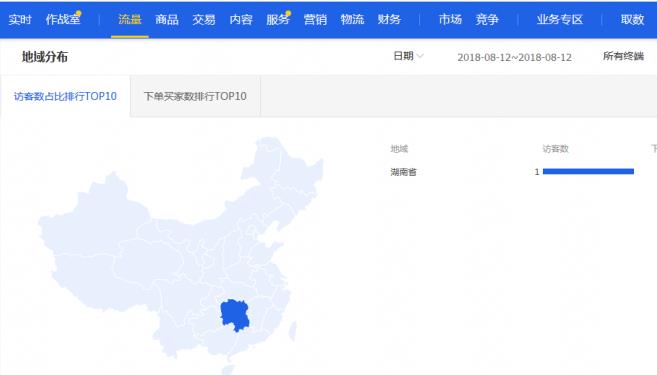Image resolution: width=657 pixels, height=375 pixels.
Task: Click the highlighted Hunan province on map
Action: click(235, 314)
